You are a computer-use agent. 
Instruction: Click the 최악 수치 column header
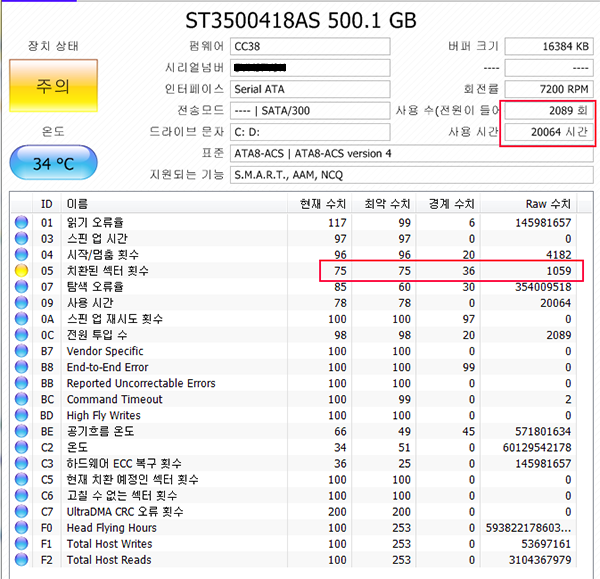(384, 204)
